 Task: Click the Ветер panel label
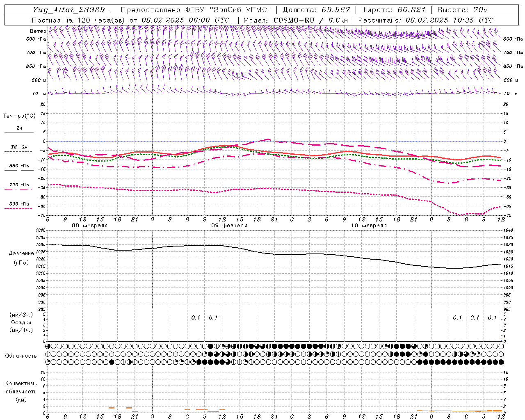point(38,31)
